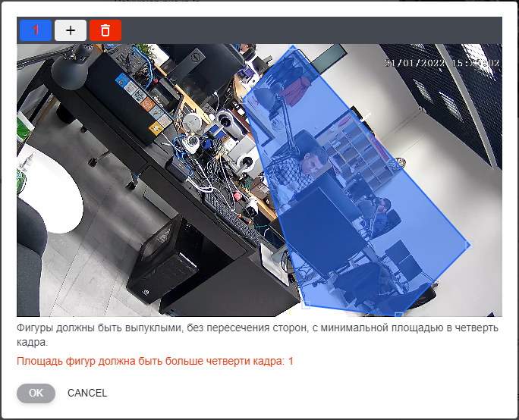Click the empty dark toolbar area
The image size is (519, 420).
coord(304,30)
